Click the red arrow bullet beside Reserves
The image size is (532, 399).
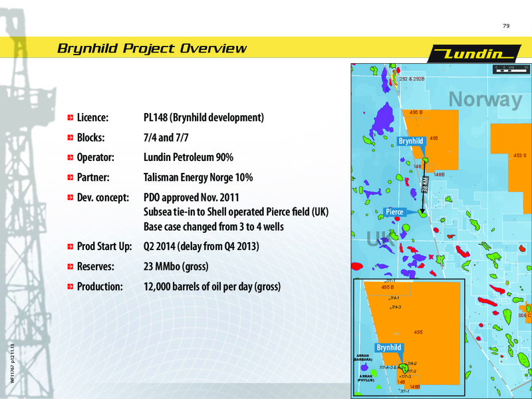point(70,267)
